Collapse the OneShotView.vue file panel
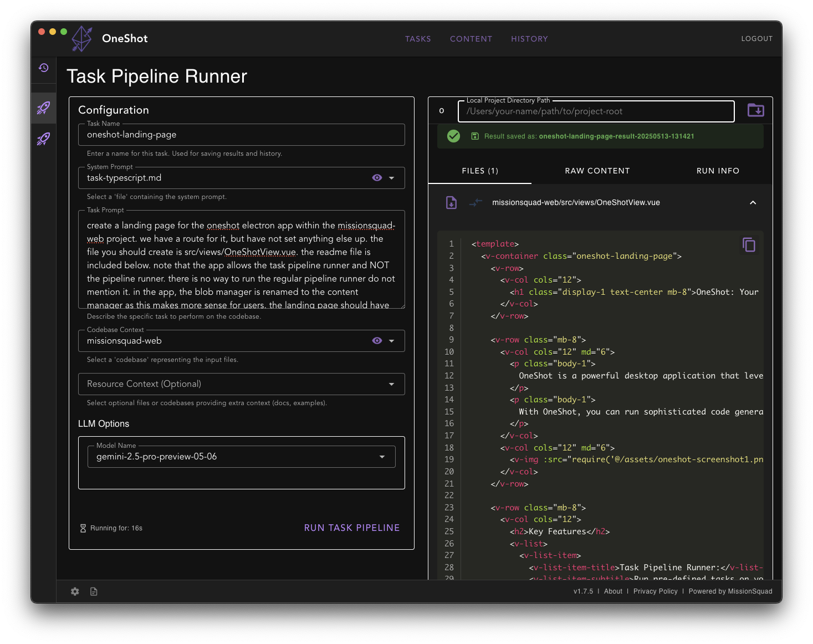Viewport: 813px width, 644px height. coord(753,203)
